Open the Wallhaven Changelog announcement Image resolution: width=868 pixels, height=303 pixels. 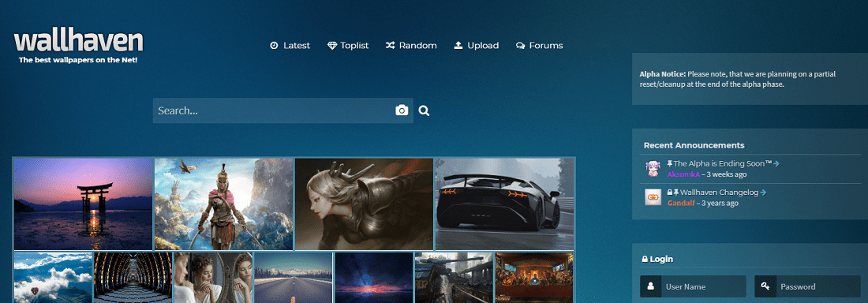719,193
